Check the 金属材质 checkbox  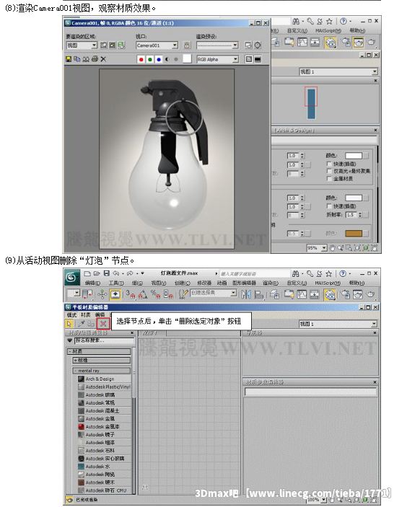[329, 178]
